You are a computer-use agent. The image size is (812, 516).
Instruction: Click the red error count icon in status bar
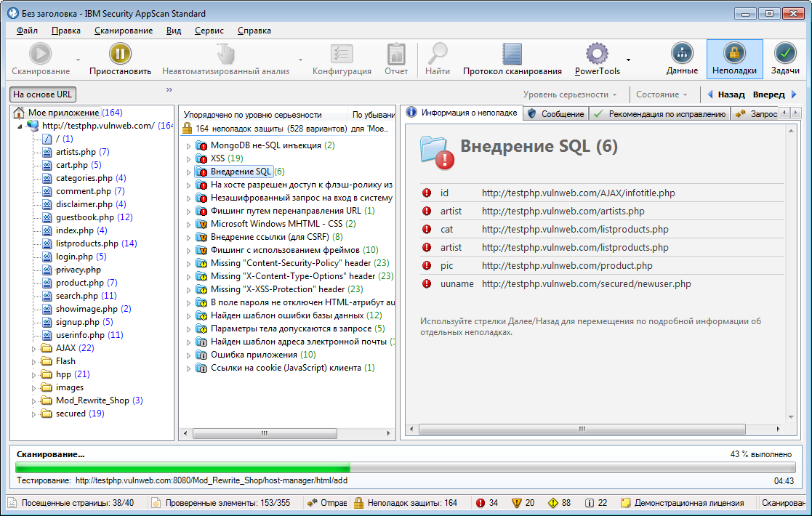[480, 503]
